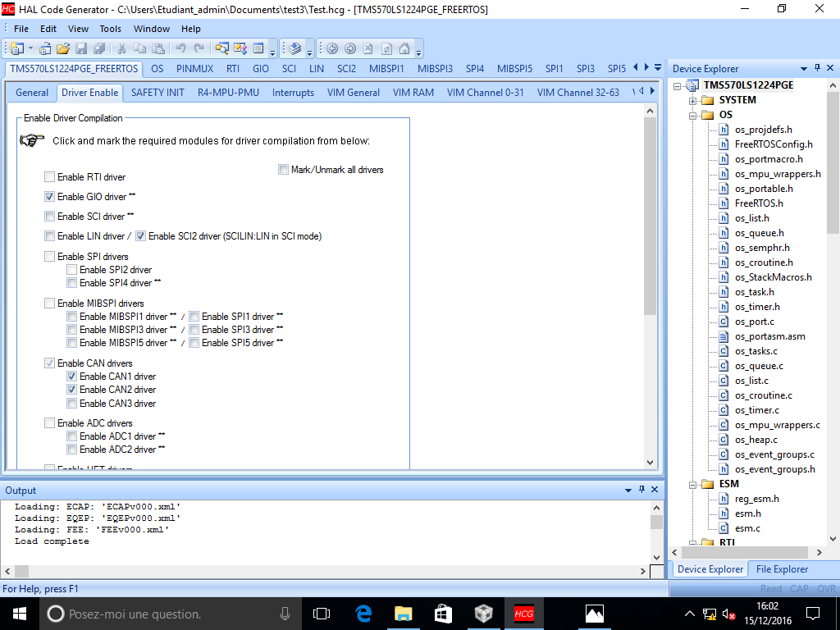The height and width of the screenshot is (630, 840).
Task: Collapse the ESM folder tree node
Action: point(692,484)
